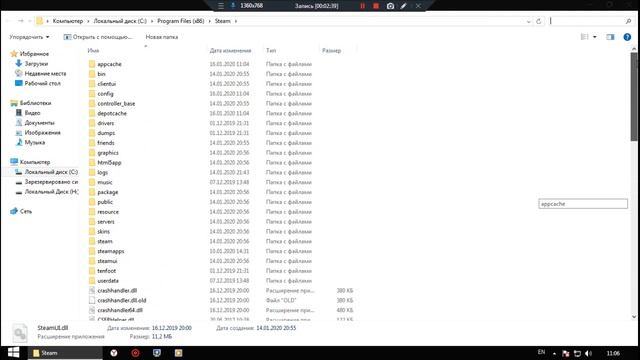Screen dimensions: 640x360
Task: Open the taskbar clock showing 11:06
Action: pyautogui.click(x=613, y=353)
